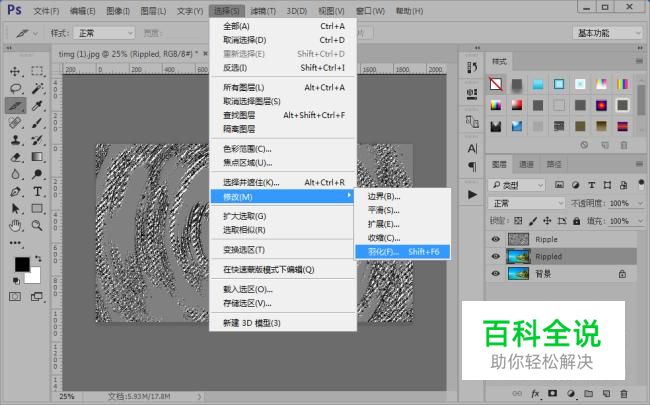Choose 羽化(F)... from submenu
The width and height of the screenshot is (650, 405).
pos(402,252)
